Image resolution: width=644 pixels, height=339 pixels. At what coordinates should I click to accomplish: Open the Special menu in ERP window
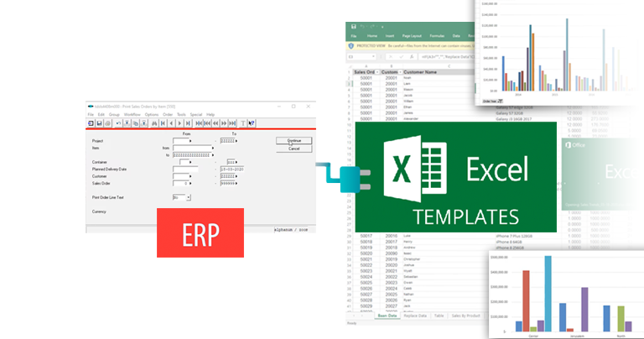(196, 115)
